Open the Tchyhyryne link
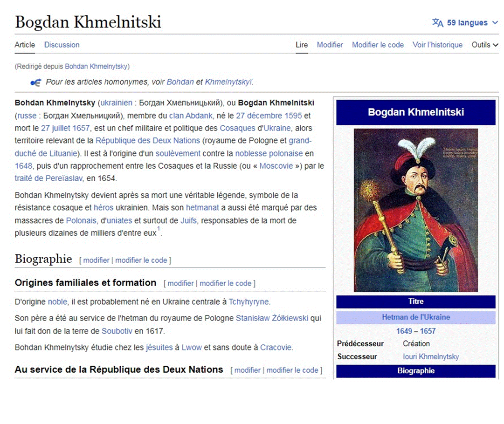 [x=249, y=302]
